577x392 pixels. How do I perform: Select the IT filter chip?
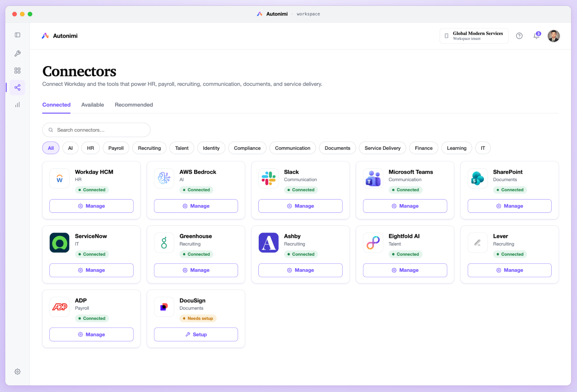tap(483, 148)
